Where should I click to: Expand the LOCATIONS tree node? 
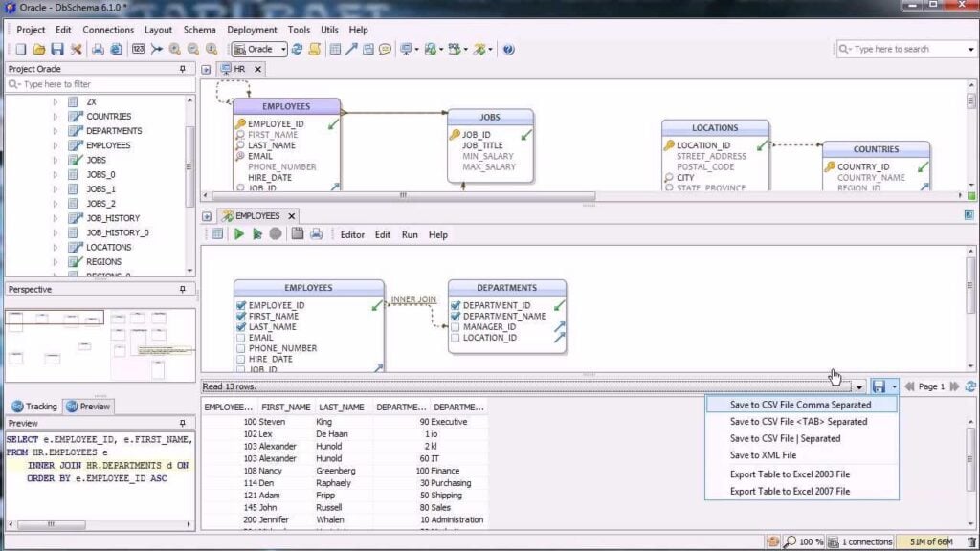pos(55,248)
